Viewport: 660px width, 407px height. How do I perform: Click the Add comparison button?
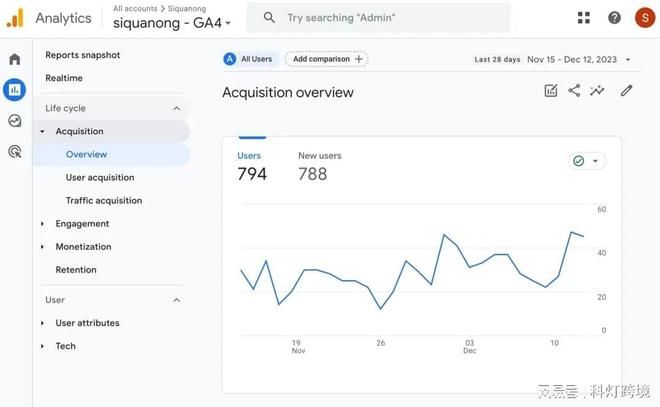pos(326,59)
